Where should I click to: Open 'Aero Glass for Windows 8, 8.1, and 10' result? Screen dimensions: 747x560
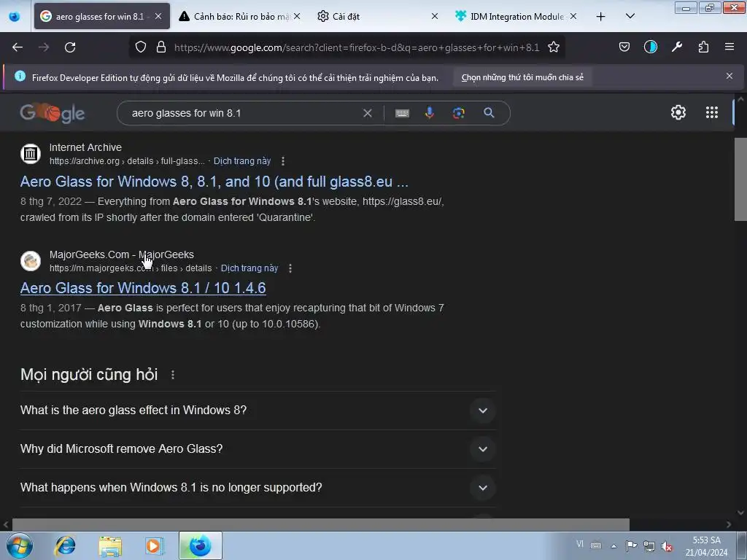coord(214,182)
